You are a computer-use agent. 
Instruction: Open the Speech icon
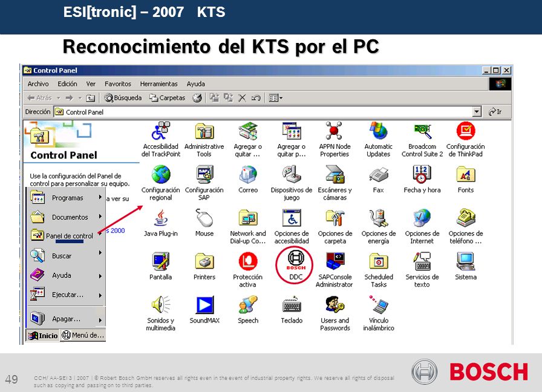pos(248,305)
